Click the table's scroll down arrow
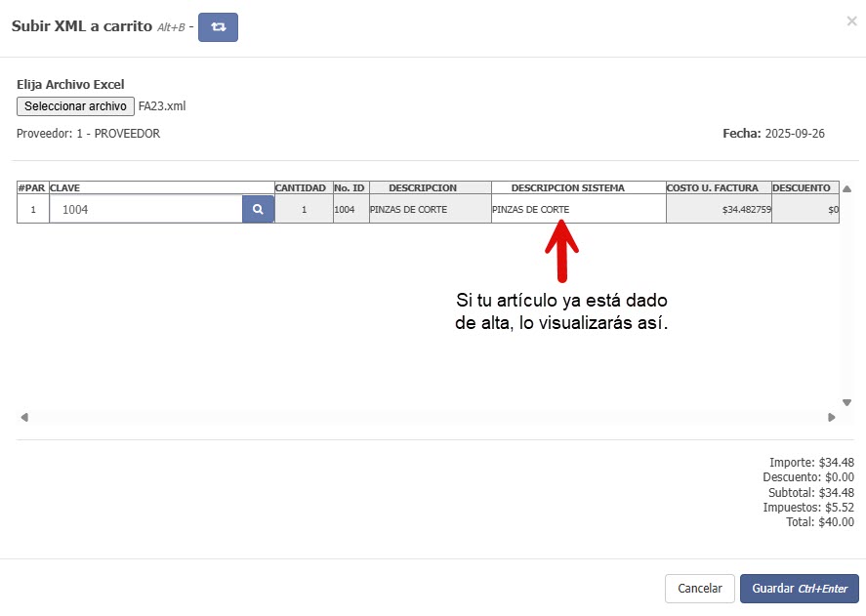This screenshot has width=866, height=616. pos(846,402)
